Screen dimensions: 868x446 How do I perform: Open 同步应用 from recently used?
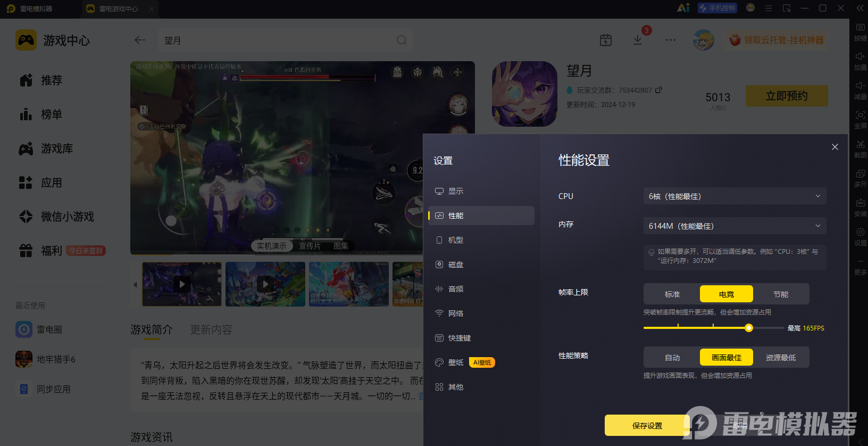tap(44, 389)
